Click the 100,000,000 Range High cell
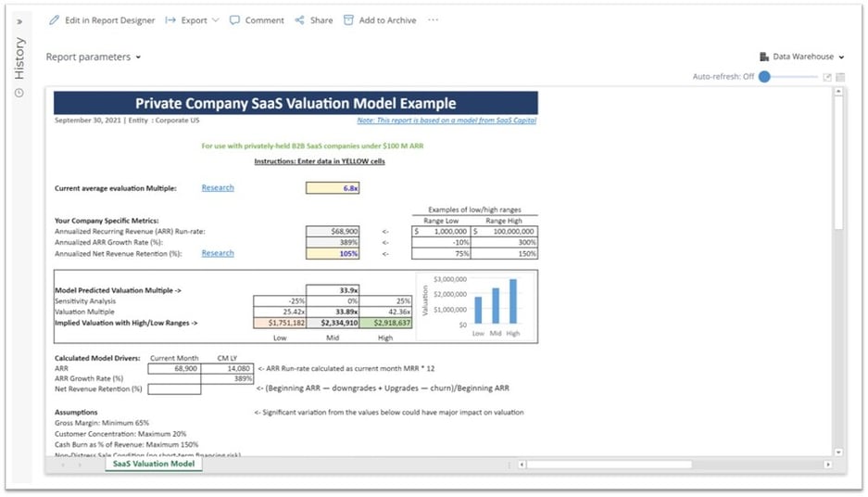Viewport: 868px width, 497px height. [x=504, y=232]
